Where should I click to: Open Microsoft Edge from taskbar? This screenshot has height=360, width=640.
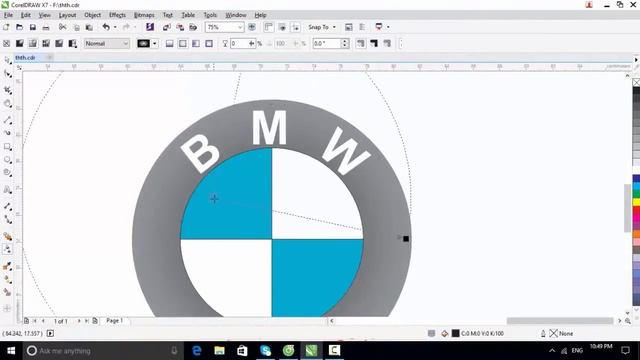pos(197,351)
